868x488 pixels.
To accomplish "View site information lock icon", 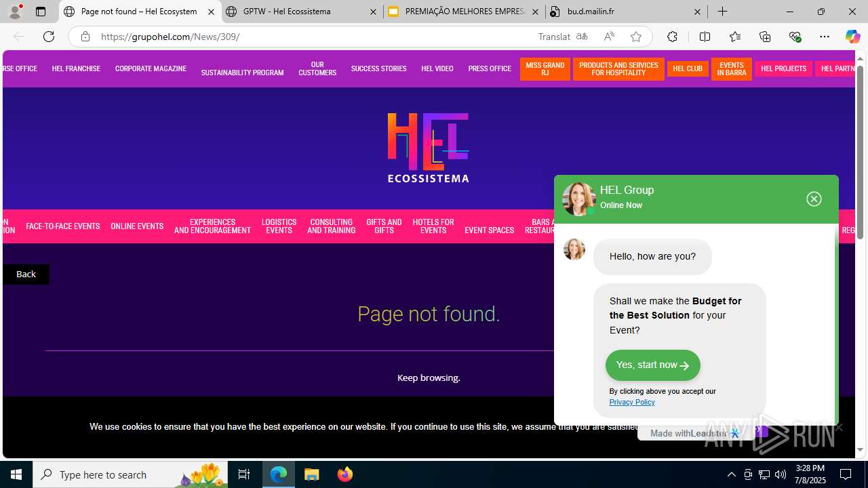I will 85,37.
